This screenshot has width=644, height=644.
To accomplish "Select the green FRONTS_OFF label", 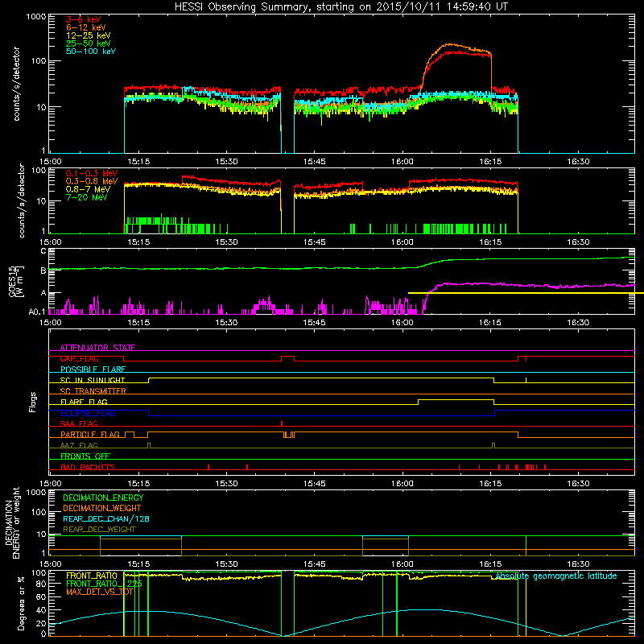I will pyautogui.click(x=85, y=456).
